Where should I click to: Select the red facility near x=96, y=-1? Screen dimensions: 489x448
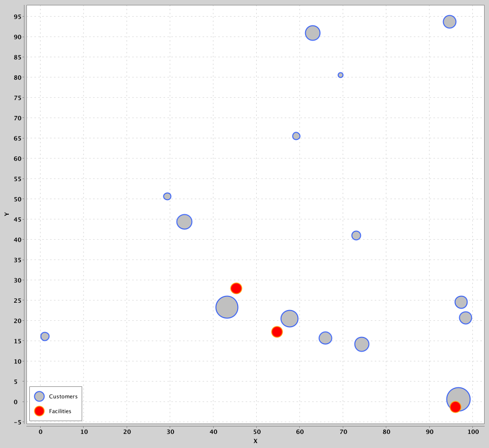pyautogui.click(x=455, y=407)
